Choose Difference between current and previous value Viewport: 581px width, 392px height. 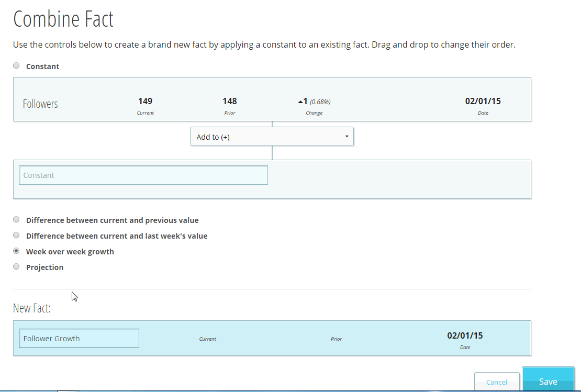[x=16, y=220]
